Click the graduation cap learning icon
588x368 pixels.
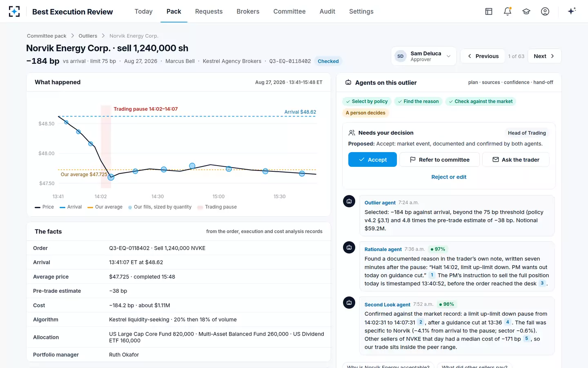[526, 11]
